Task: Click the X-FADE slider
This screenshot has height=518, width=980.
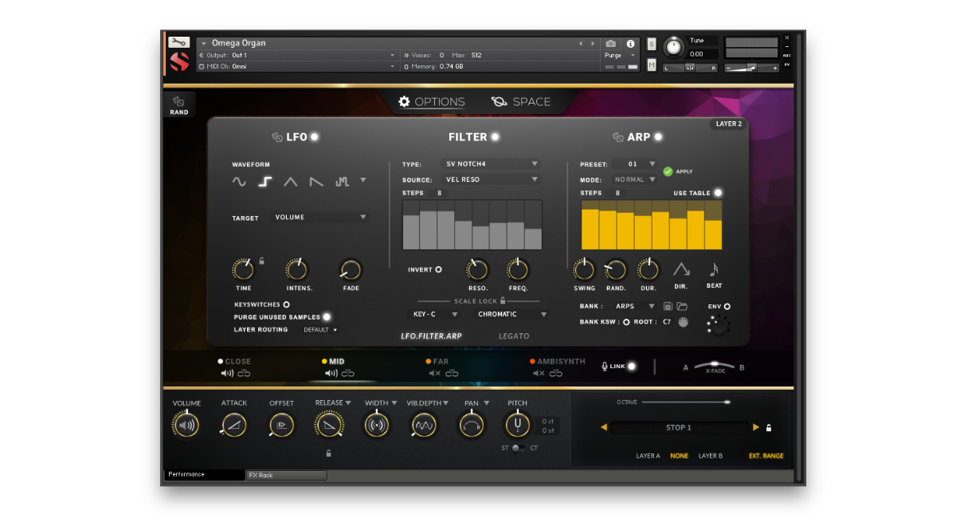Action: coord(715,366)
